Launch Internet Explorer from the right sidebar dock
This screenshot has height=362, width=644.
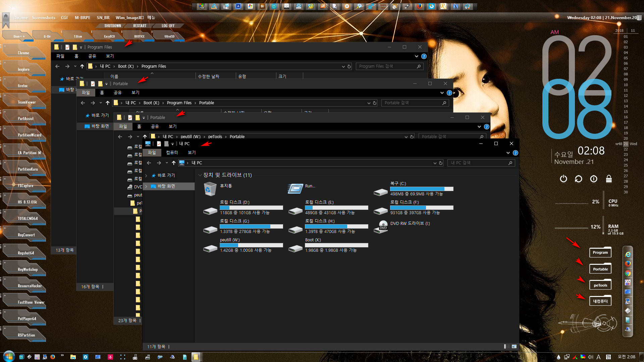point(628,255)
